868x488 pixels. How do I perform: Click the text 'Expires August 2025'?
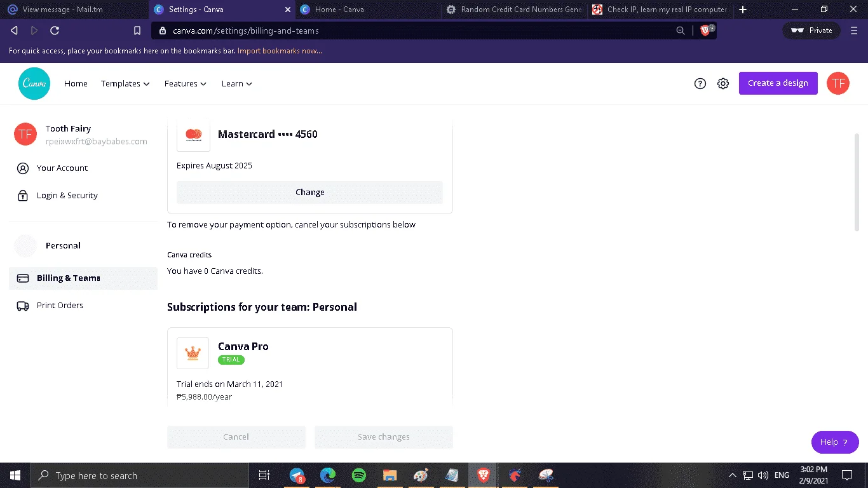(214, 166)
